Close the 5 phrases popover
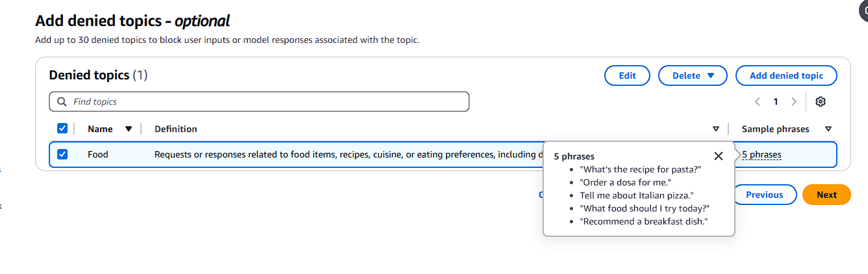 click(718, 156)
